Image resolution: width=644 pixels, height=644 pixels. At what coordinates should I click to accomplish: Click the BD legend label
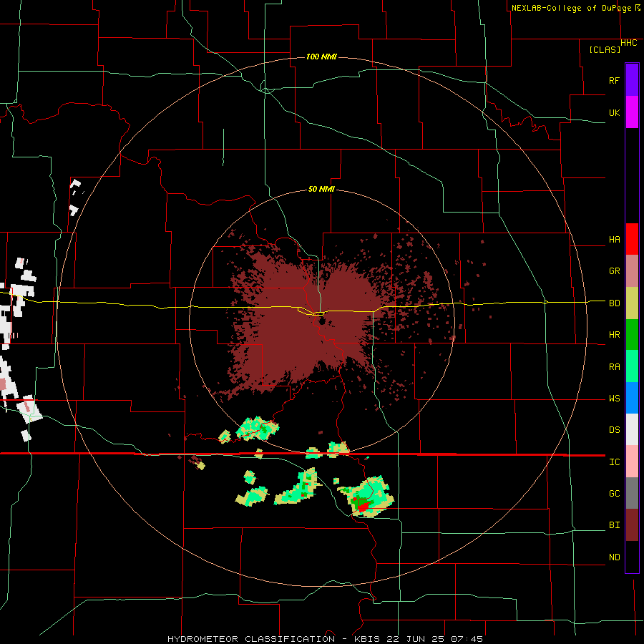coord(614,303)
